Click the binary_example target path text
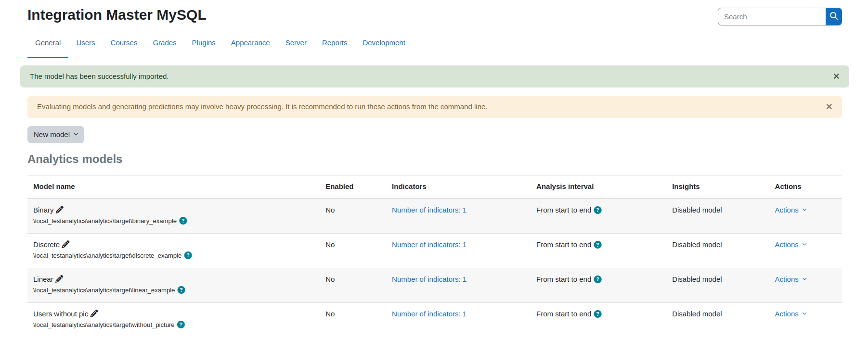The width and height of the screenshot is (868, 338). tap(105, 221)
